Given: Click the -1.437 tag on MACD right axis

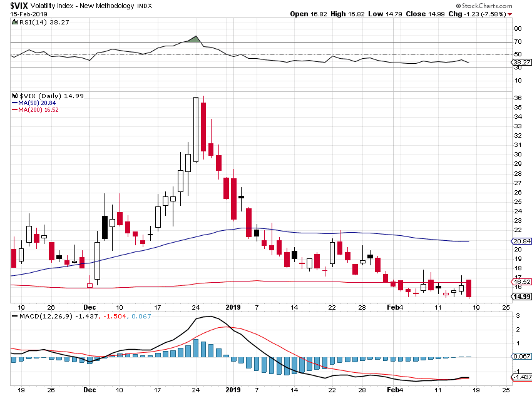Looking at the screenshot, I should click(521, 377).
